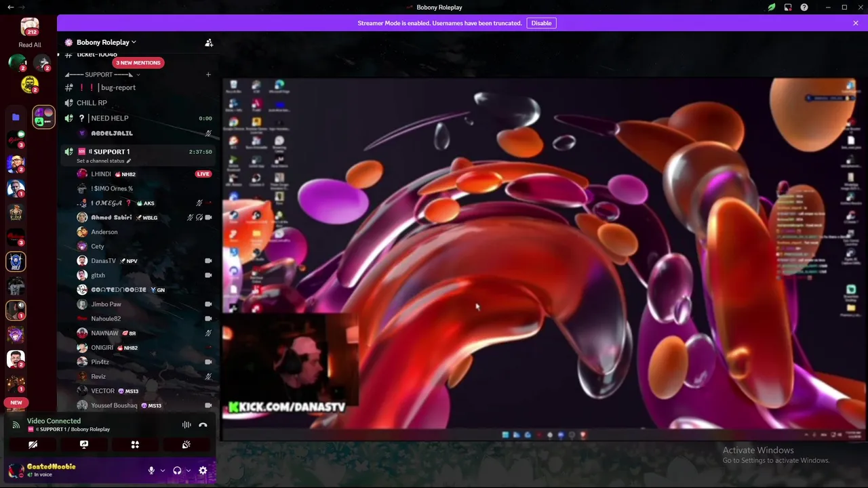The height and width of the screenshot is (488, 868).
Task: Select voice member VECTOR
Action: (144, 391)
